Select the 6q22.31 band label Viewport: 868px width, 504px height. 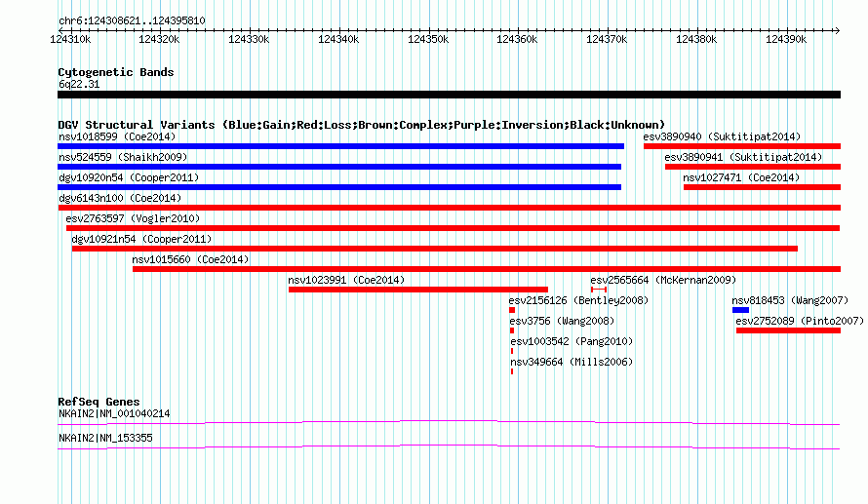79,84
